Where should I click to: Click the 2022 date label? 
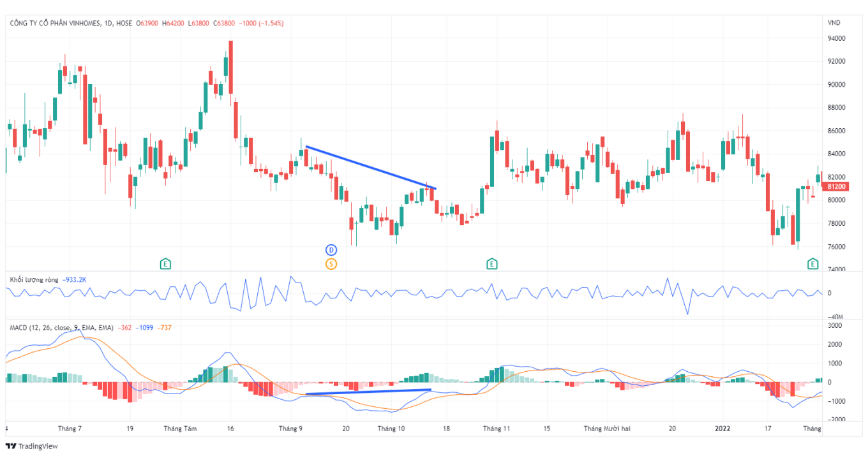(x=722, y=429)
